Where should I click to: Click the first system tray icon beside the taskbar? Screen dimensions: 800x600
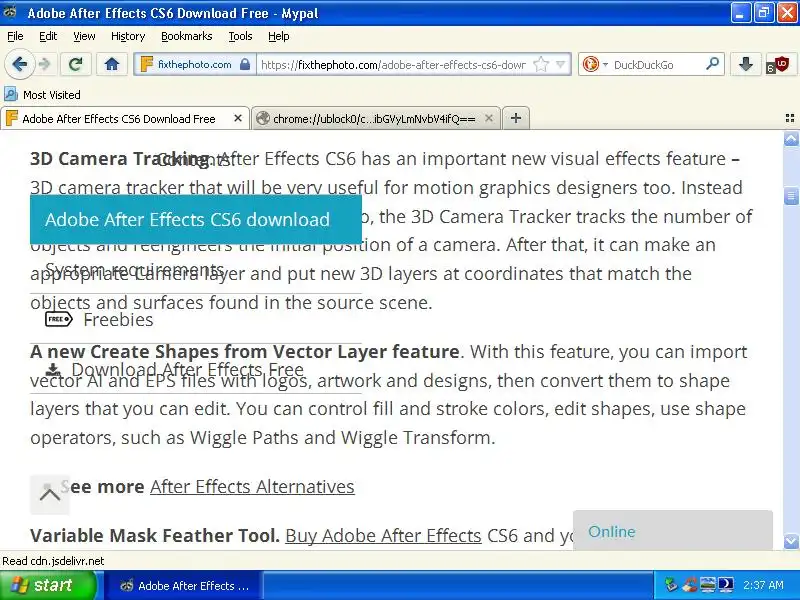coord(670,585)
